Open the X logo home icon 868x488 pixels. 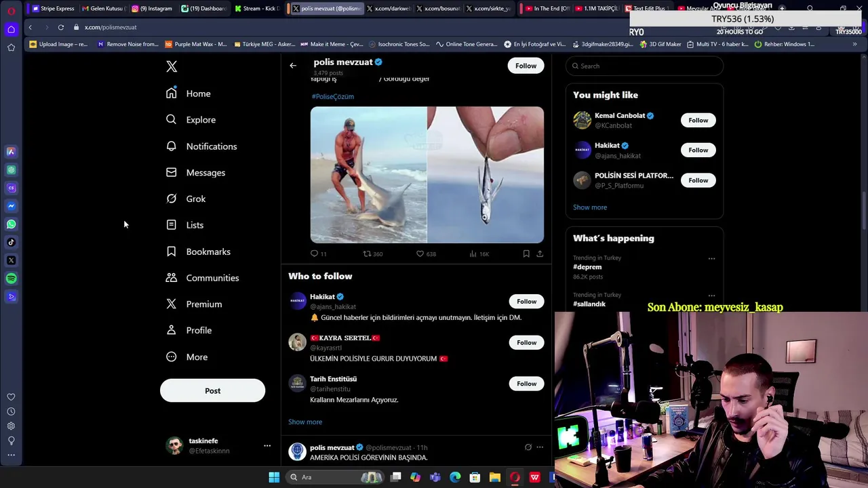[x=172, y=66]
